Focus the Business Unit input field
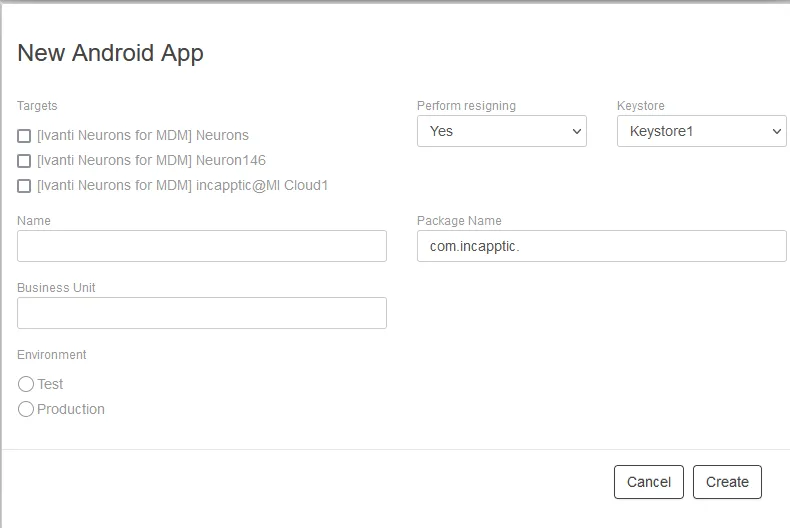790x528 pixels. pyautogui.click(x=202, y=313)
